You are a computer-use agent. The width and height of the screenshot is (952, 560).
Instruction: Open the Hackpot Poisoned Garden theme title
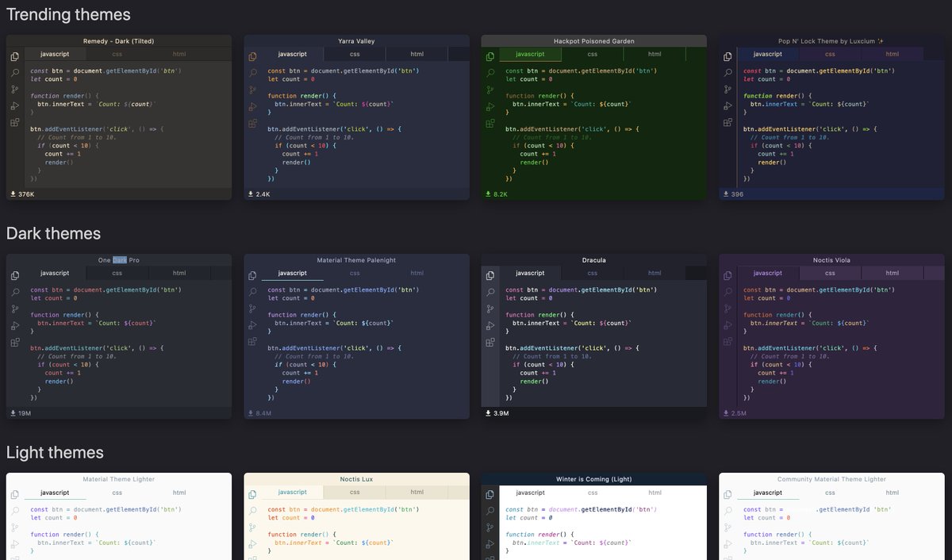coord(594,40)
